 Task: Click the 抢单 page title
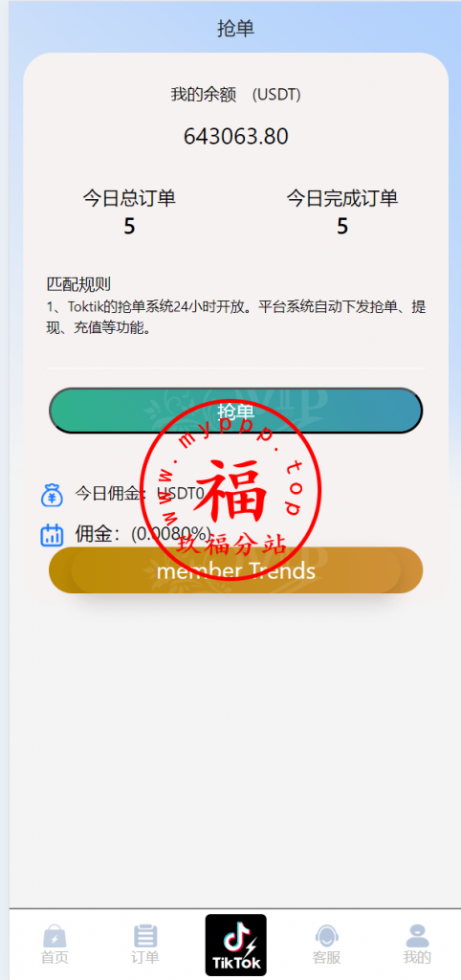point(236,28)
